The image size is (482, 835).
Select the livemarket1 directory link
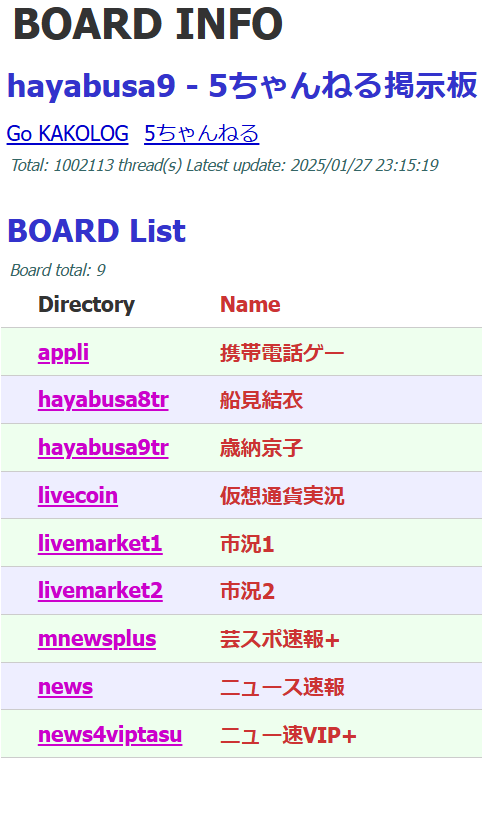[100, 543]
